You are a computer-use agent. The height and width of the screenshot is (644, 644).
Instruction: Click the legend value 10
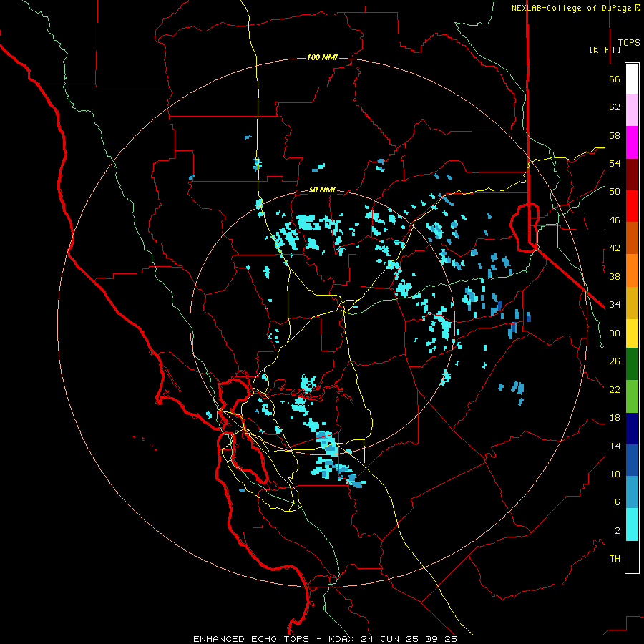pos(615,474)
